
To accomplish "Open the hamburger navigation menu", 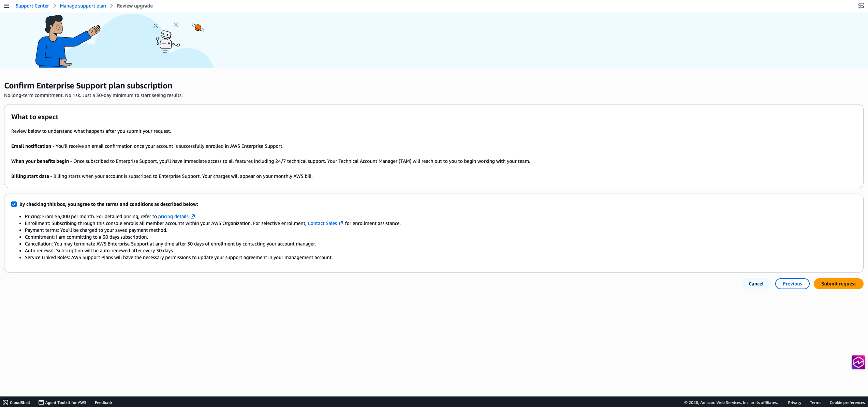I will click(x=6, y=6).
